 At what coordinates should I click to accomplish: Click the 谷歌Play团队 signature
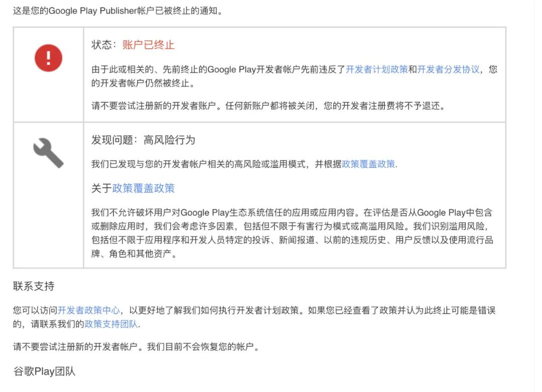click(44, 371)
